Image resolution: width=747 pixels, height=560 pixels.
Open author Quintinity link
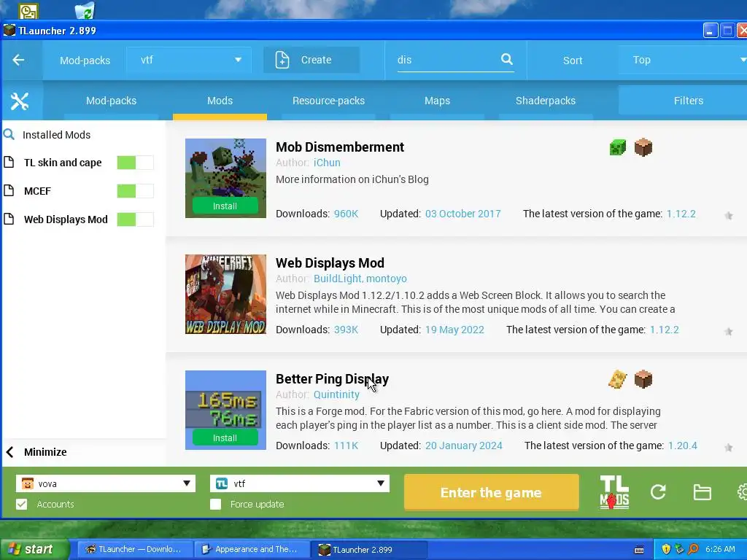click(336, 394)
